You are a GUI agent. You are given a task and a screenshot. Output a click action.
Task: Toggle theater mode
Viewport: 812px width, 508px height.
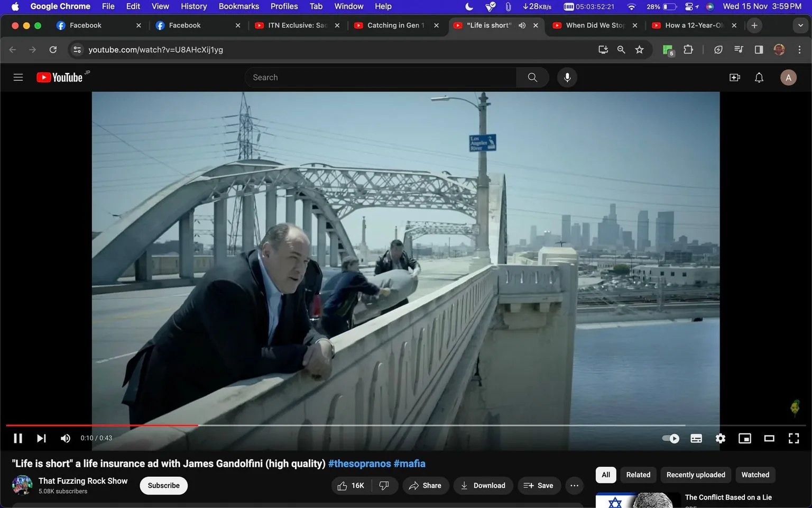pos(769,438)
